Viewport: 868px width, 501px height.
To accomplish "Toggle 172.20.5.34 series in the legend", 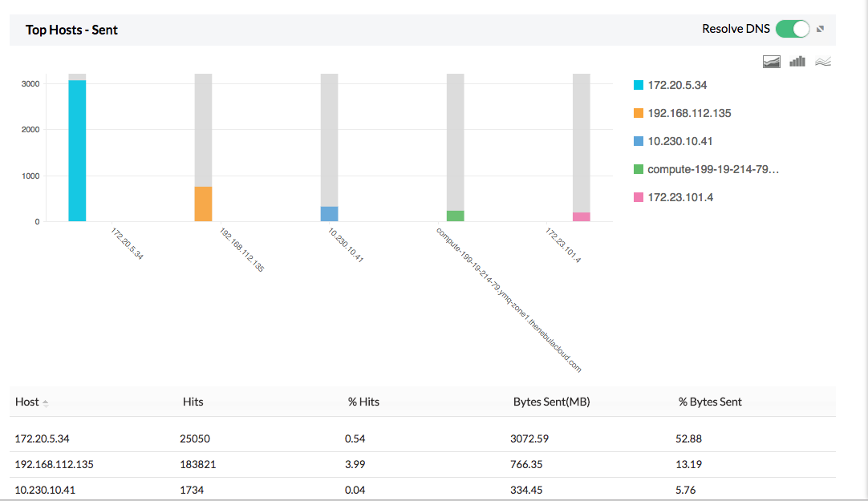I will pos(676,85).
